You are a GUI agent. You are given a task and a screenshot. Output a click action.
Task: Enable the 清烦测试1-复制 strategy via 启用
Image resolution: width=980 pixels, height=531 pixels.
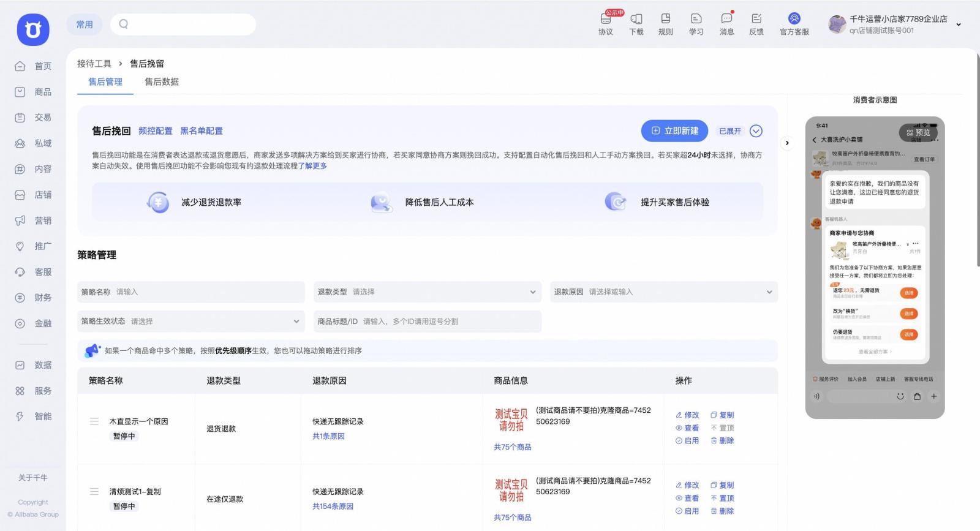pyautogui.click(x=687, y=511)
